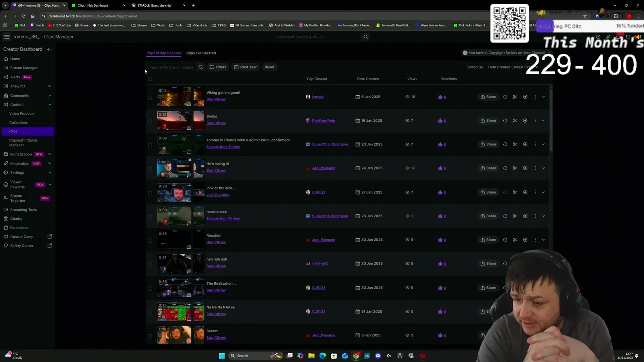Collapse the Content sidebar section

tap(49, 105)
